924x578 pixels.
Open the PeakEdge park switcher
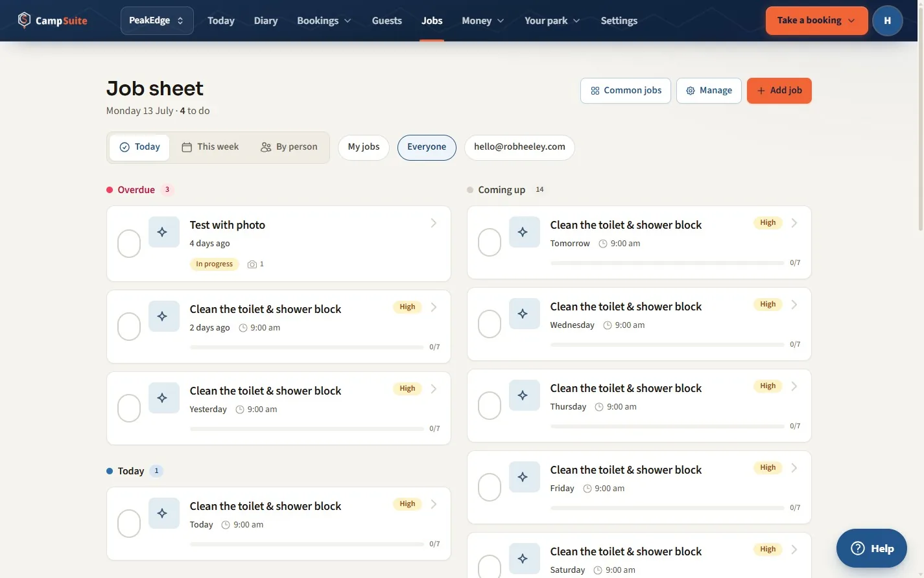[x=157, y=21]
